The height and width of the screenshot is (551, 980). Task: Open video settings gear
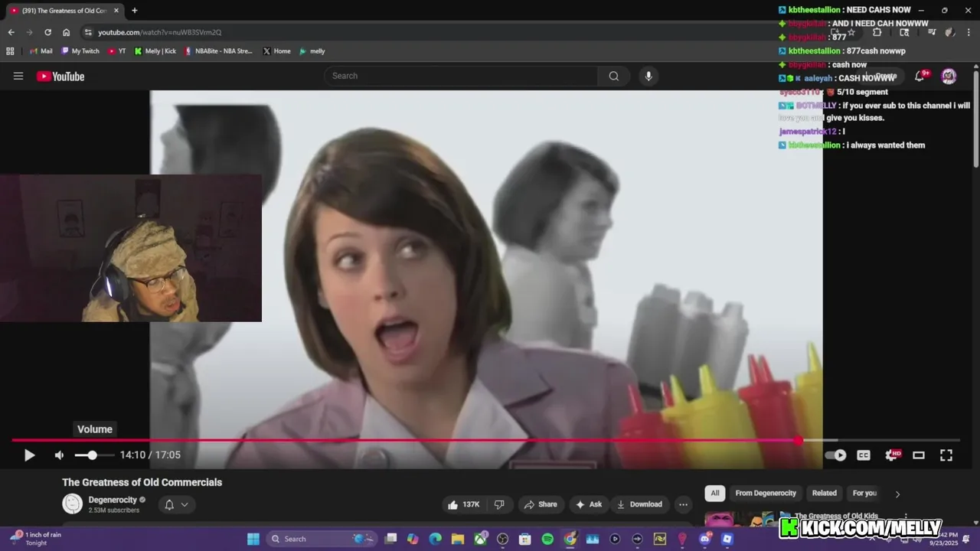(x=892, y=455)
